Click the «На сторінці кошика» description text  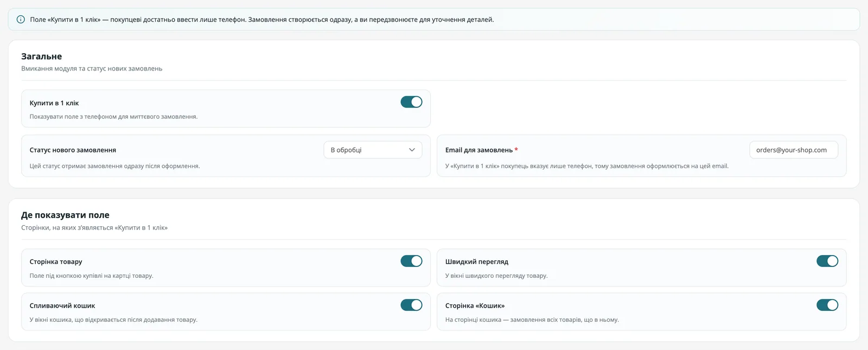(x=532, y=320)
